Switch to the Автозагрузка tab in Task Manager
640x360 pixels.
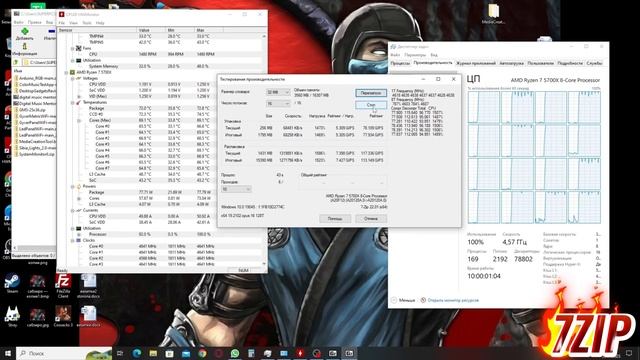pyautogui.click(x=511, y=63)
